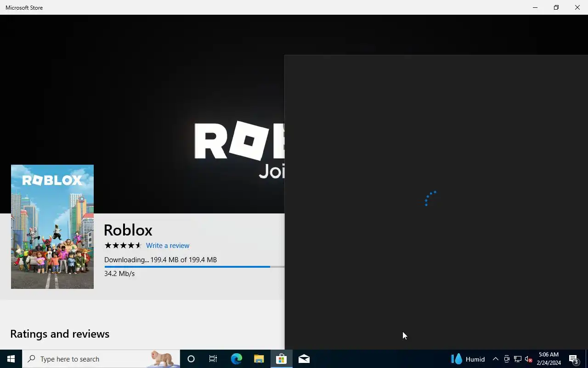The width and height of the screenshot is (588, 368).
Task: Click the Roblox app title text
Action: tap(128, 230)
